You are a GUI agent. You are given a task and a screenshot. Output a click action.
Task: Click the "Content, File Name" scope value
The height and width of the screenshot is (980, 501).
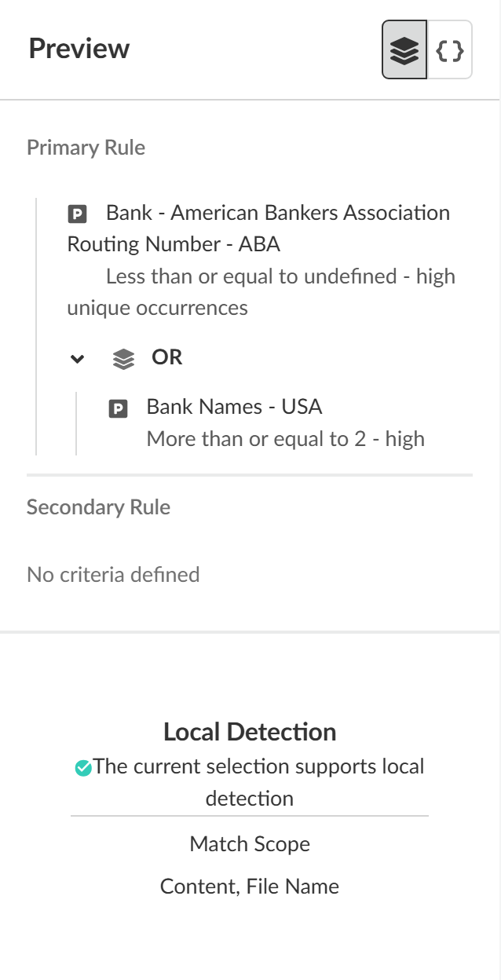click(x=250, y=887)
